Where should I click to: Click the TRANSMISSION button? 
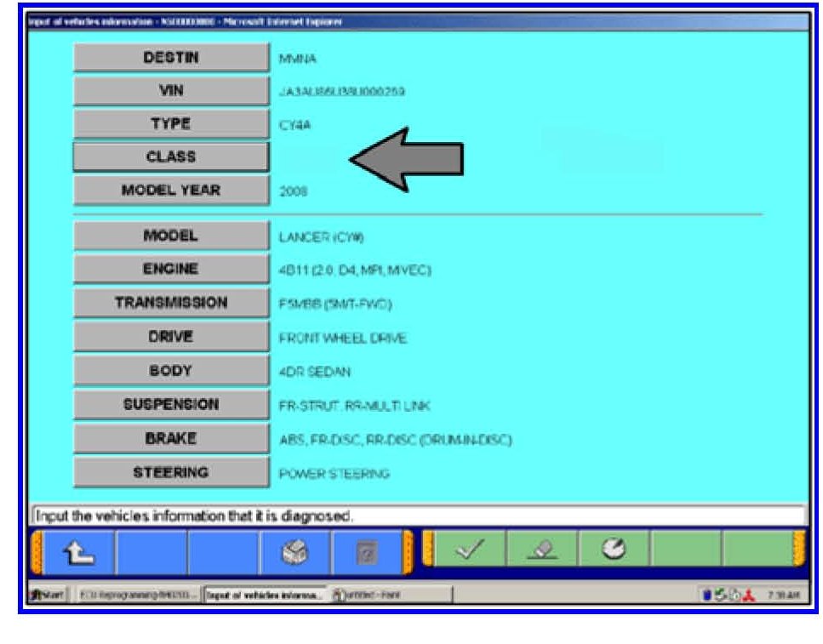click(x=170, y=303)
